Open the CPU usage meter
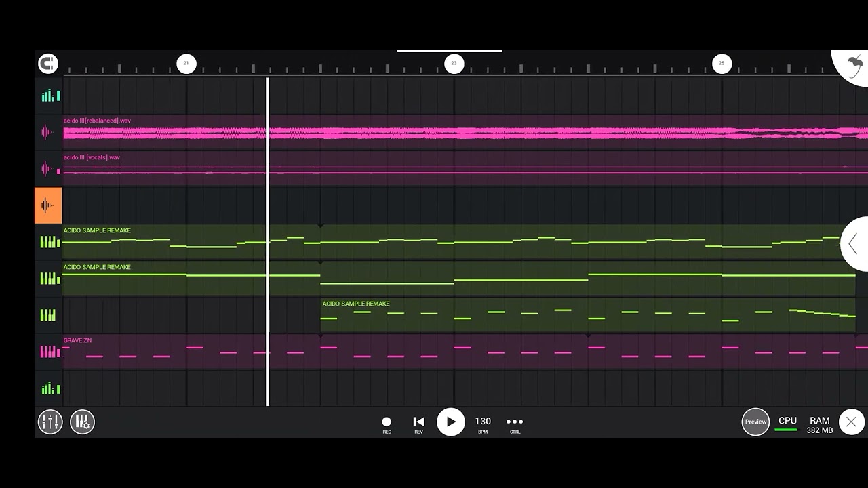The image size is (868, 488). [787, 424]
